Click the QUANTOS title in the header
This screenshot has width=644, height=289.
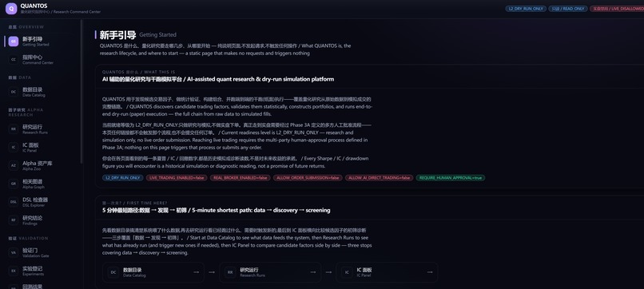click(34, 6)
